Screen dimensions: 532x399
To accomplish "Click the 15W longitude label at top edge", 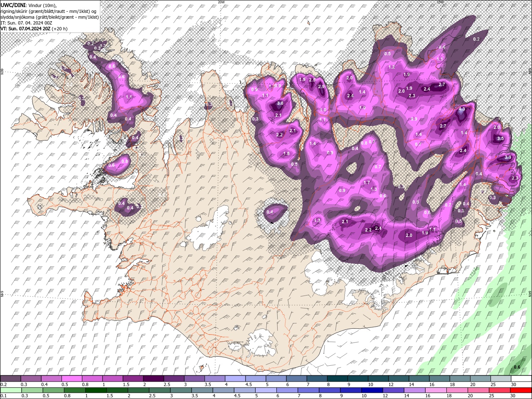I will [x=440, y=2].
